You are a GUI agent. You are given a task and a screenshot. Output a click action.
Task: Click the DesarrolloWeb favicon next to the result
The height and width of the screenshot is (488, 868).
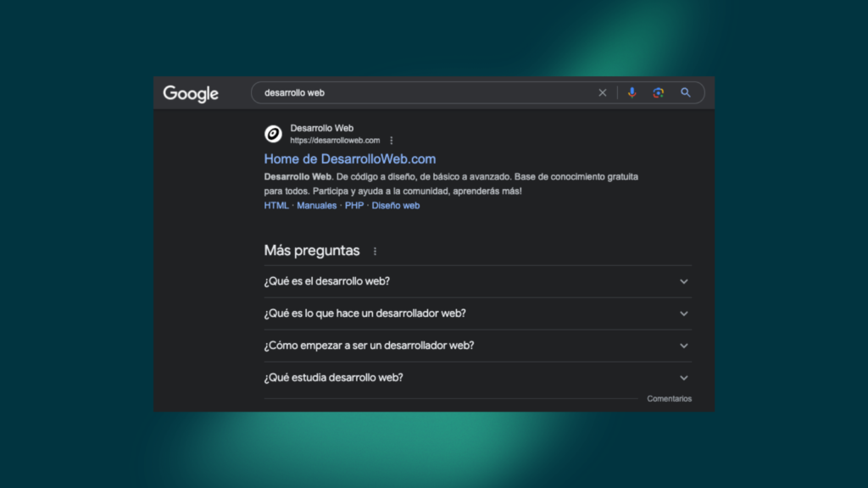(x=273, y=134)
